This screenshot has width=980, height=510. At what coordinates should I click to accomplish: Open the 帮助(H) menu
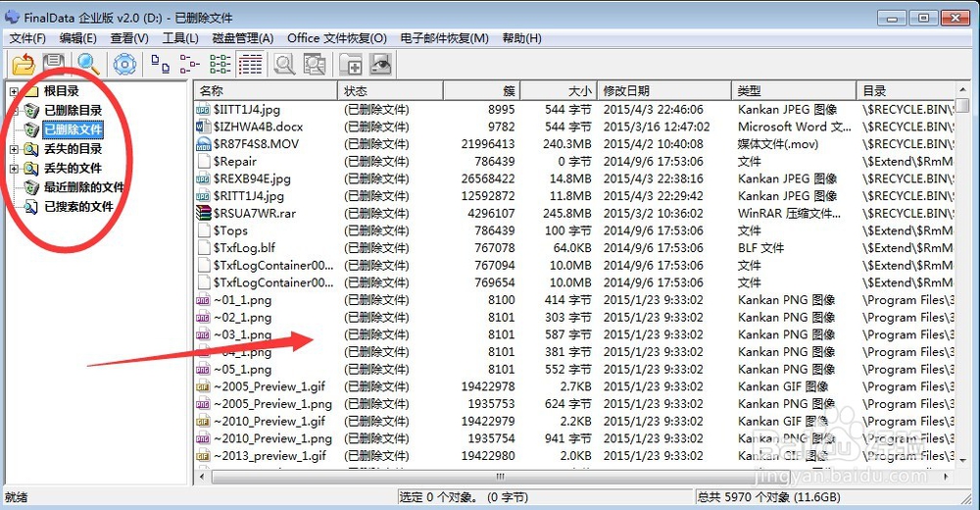point(522,38)
